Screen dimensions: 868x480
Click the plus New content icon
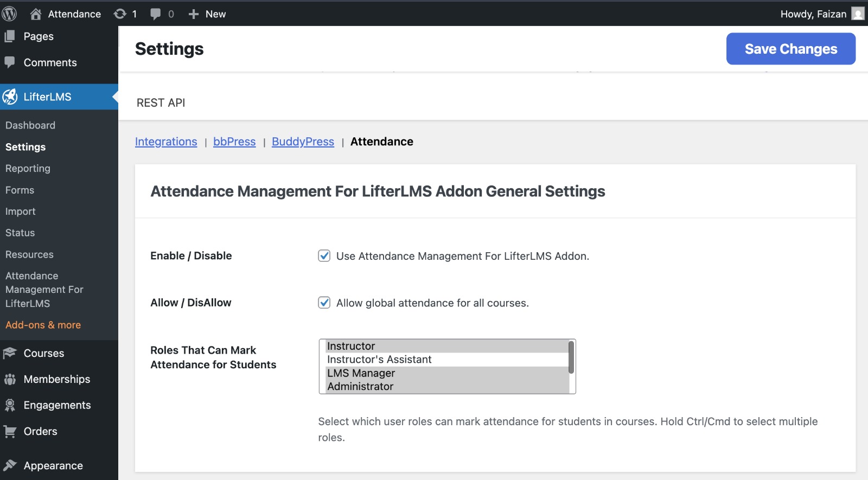pyautogui.click(x=194, y=14)
